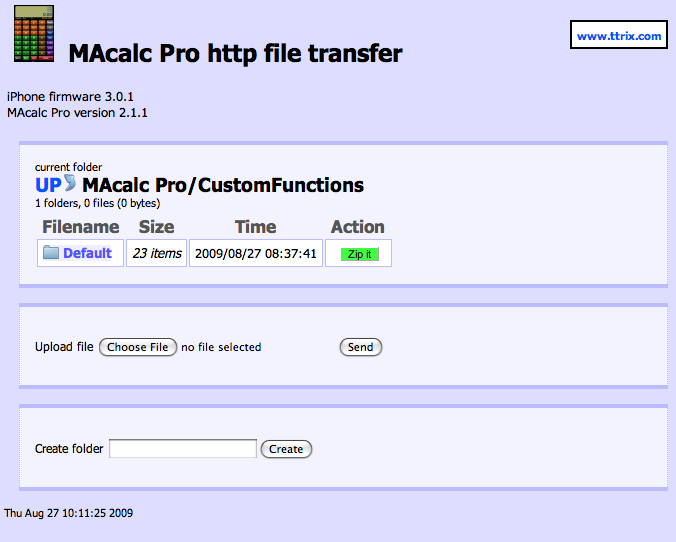676x542 pixels.
Task: Click the 'Thu Aug 27 10:11:25 2009' timestamp
Action: point(69,513)
